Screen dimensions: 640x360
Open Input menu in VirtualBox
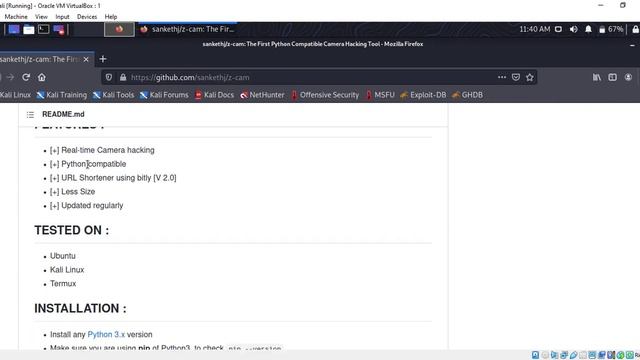[62, 17]
